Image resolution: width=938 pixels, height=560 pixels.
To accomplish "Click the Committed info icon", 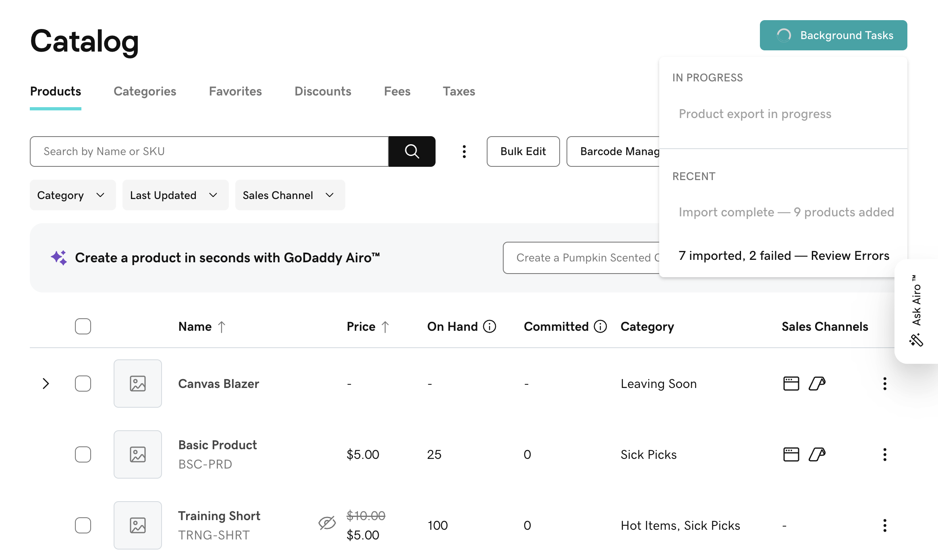I will pyautogui.click(x=600, y=326).
